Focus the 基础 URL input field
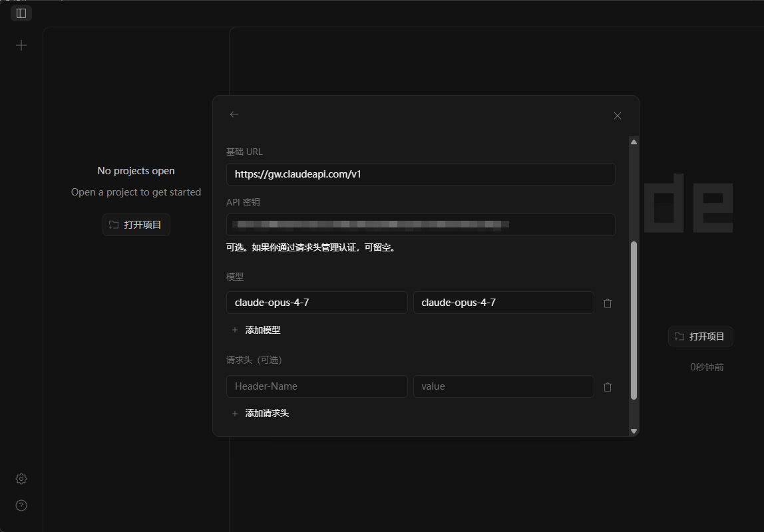The width and height of the screenshot is (764, 532). (421, 174)
